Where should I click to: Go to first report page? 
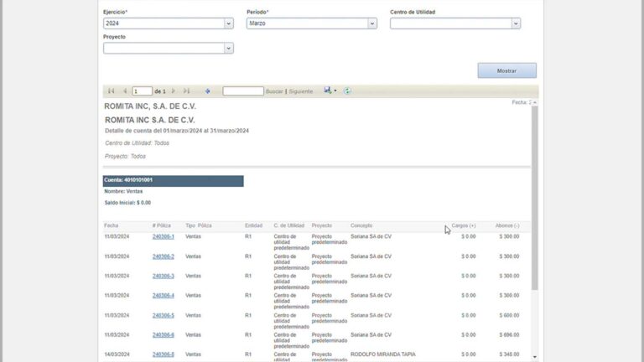pyautogui.click(x=111, y=90)
